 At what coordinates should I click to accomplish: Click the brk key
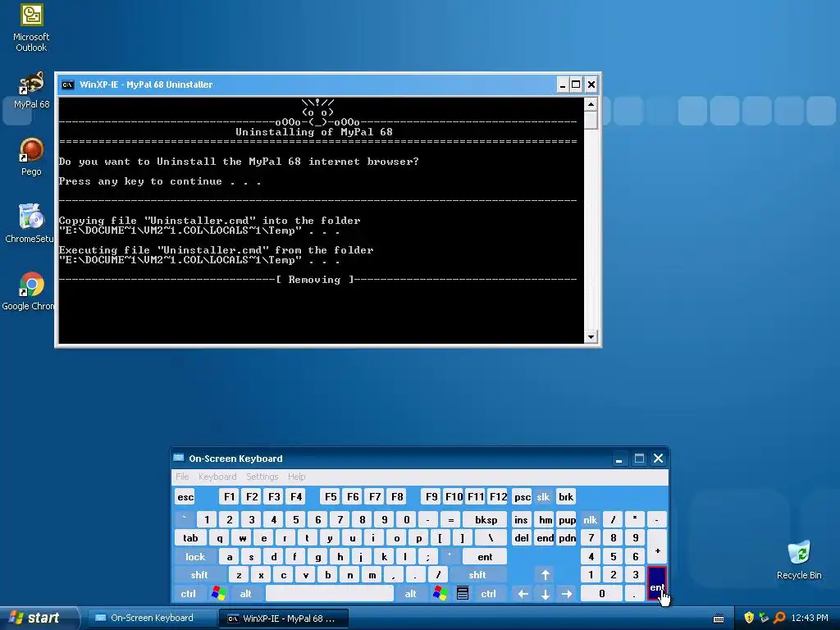click(566, 496)
